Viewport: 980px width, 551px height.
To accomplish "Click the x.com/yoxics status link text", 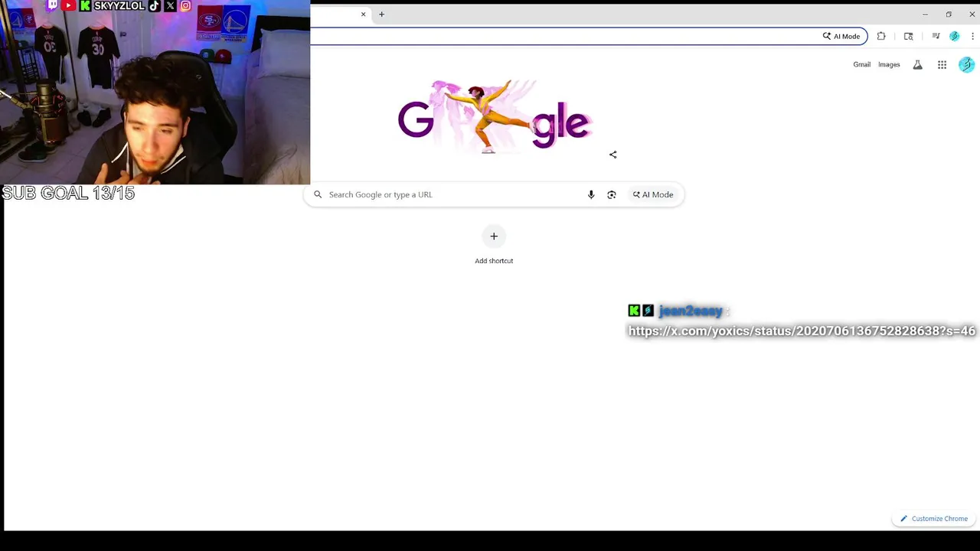I will 802,331.
